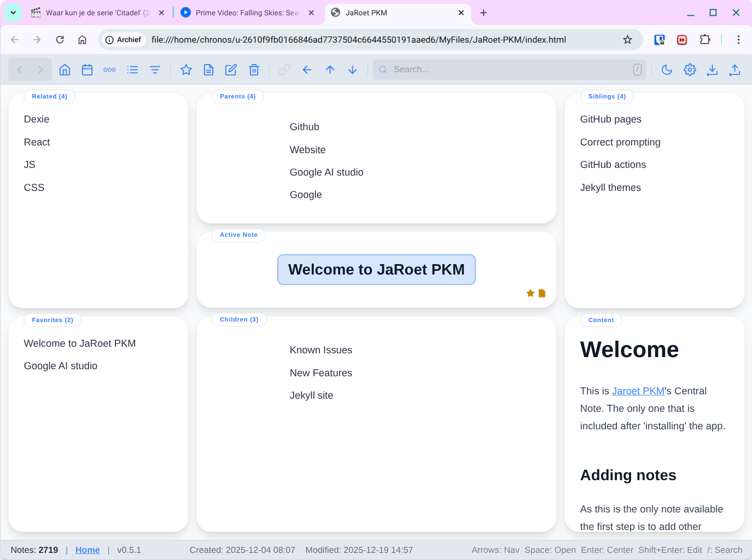Open the Parents (4) section label
The height and width of the screenshot is (560, 752).
[237, 96]
